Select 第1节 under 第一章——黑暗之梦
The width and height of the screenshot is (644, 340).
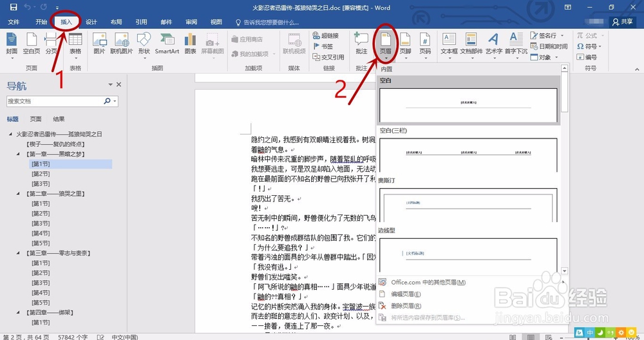(x=40, y=164)
